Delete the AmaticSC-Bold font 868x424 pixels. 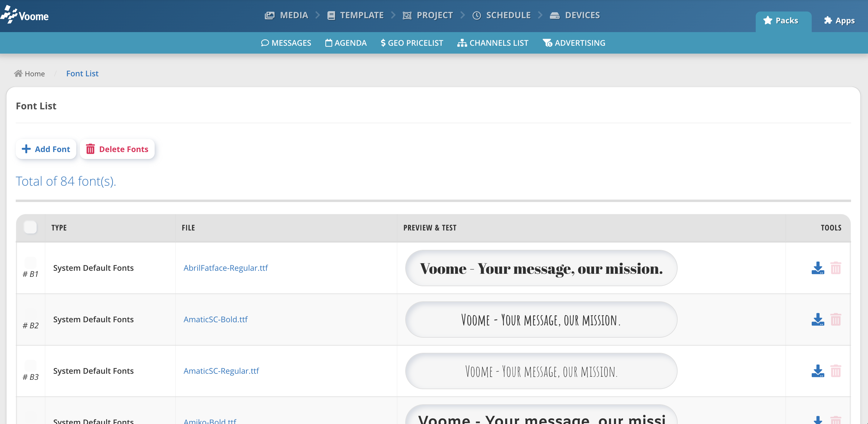[836, 320]
